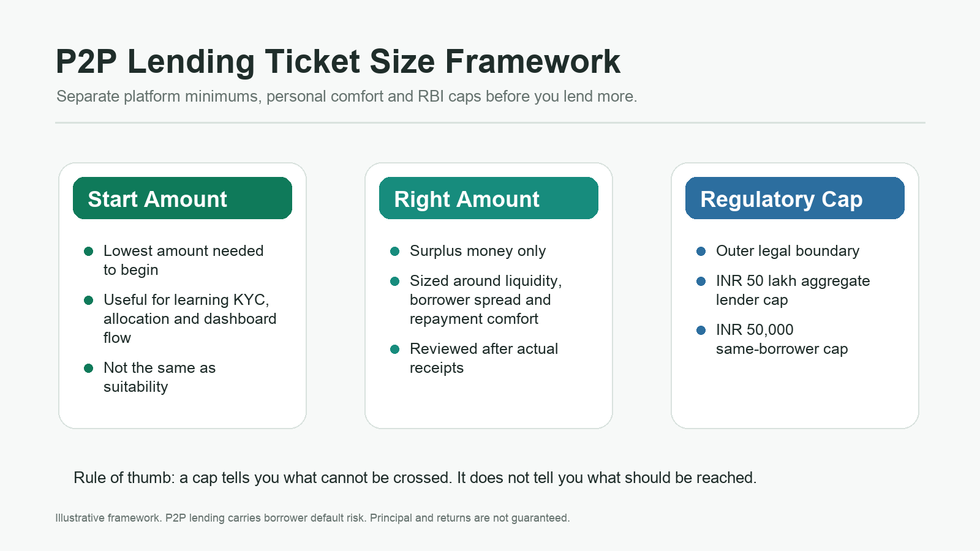The width and height of the screenshot is (980, 551).
Task: Click the bullet dot beside Lowest amount needed
Action: (89, 251)
